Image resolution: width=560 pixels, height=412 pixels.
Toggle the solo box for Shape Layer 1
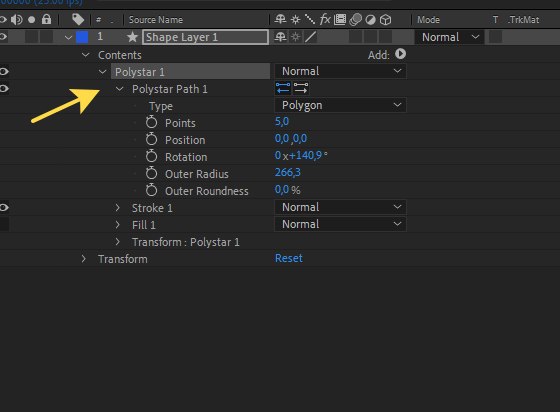[32, 37]
